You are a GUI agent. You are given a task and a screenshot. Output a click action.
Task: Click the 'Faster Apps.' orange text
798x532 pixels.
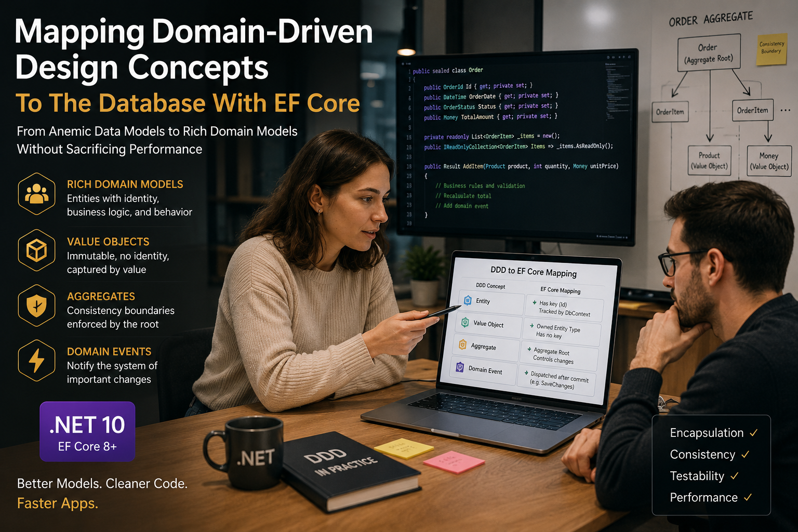pyautogui.click(x=58, y=503)
